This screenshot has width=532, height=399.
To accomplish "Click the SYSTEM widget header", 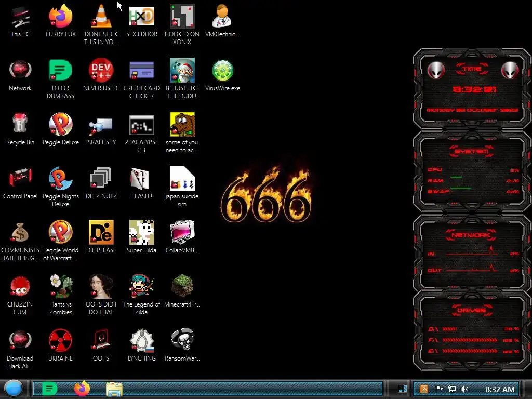I will click(471, 151).
